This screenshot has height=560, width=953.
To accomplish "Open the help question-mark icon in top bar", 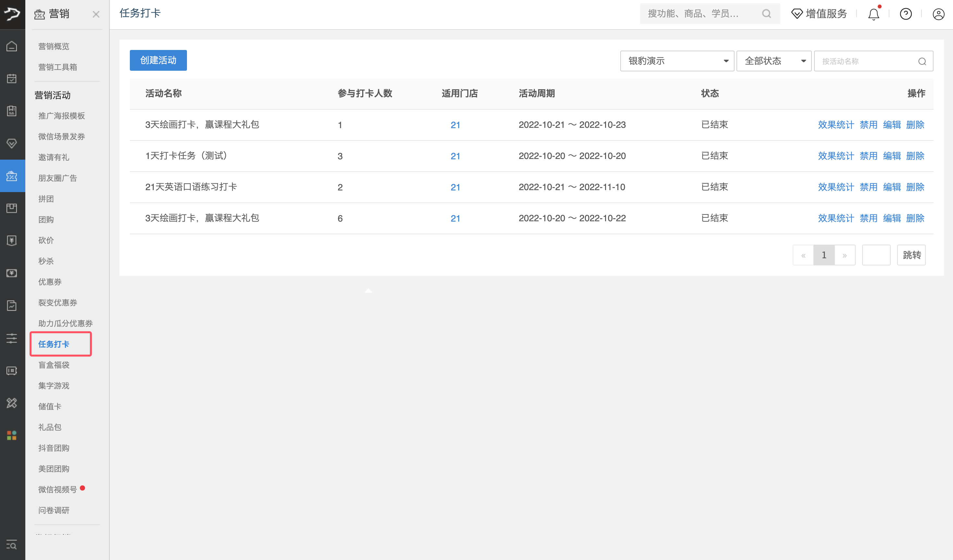I will 906,14.
